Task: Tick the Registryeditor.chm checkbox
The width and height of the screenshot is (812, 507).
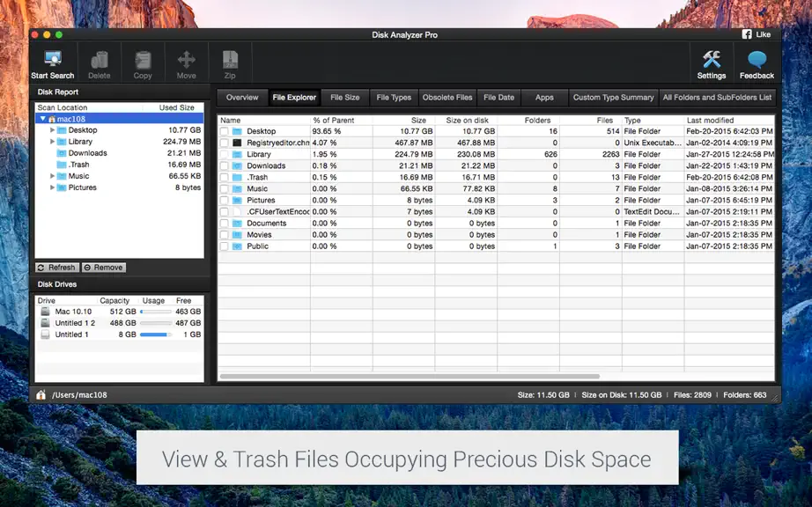Action: click(224, 143)
